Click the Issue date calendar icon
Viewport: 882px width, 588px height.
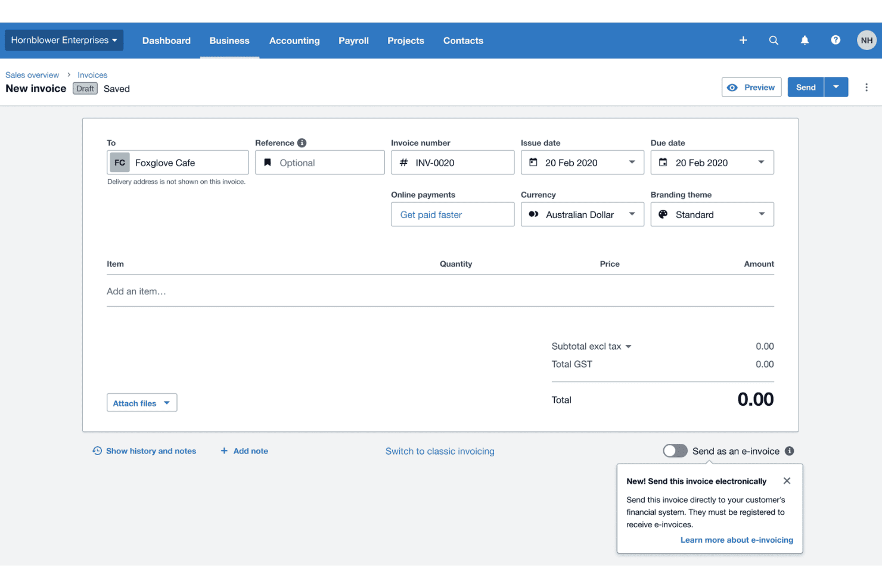(x=533, y=162)
